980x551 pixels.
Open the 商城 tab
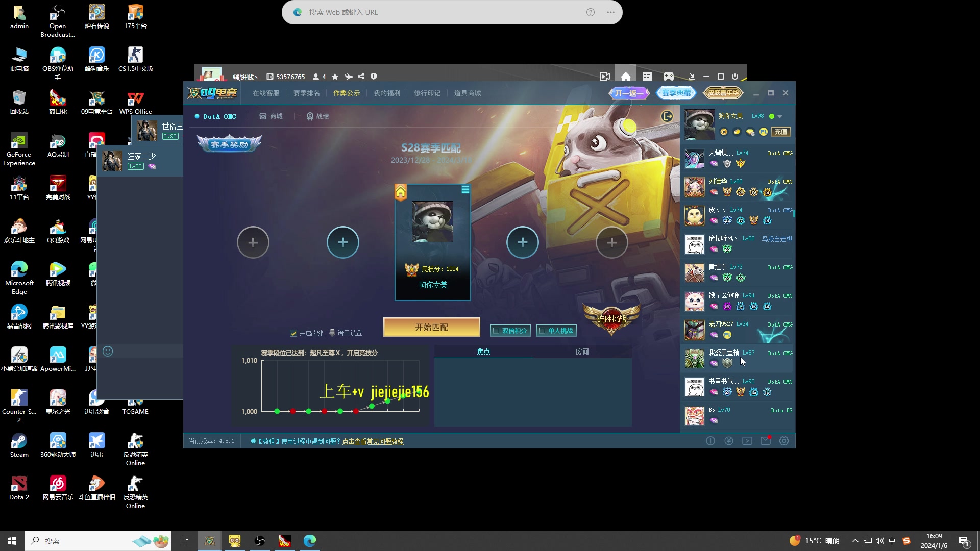pos(271,116)
